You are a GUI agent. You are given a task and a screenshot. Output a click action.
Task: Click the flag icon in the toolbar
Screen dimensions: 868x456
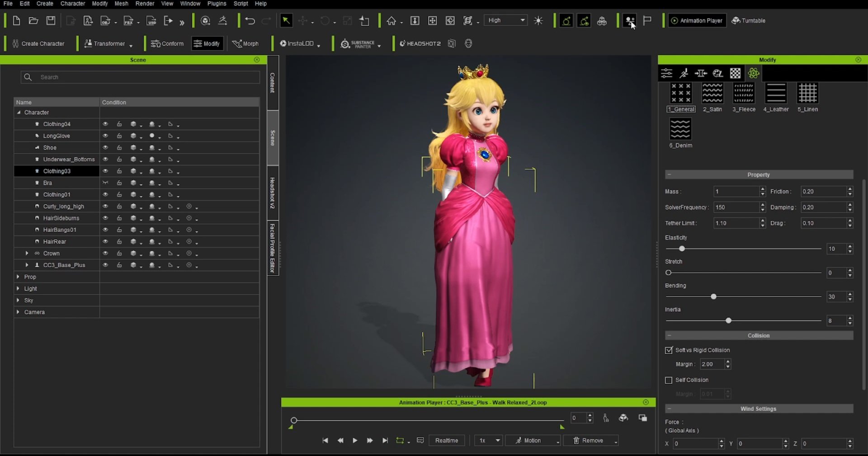647,21
